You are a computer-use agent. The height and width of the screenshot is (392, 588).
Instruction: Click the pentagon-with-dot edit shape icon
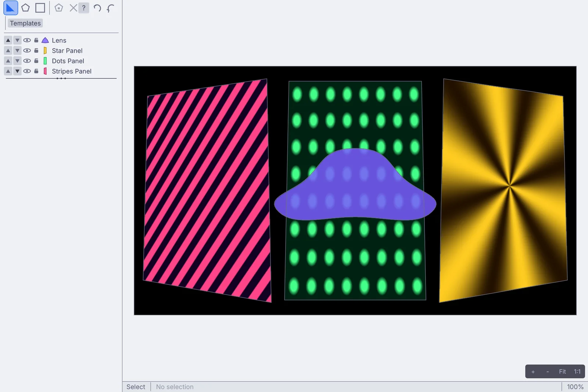59,8
